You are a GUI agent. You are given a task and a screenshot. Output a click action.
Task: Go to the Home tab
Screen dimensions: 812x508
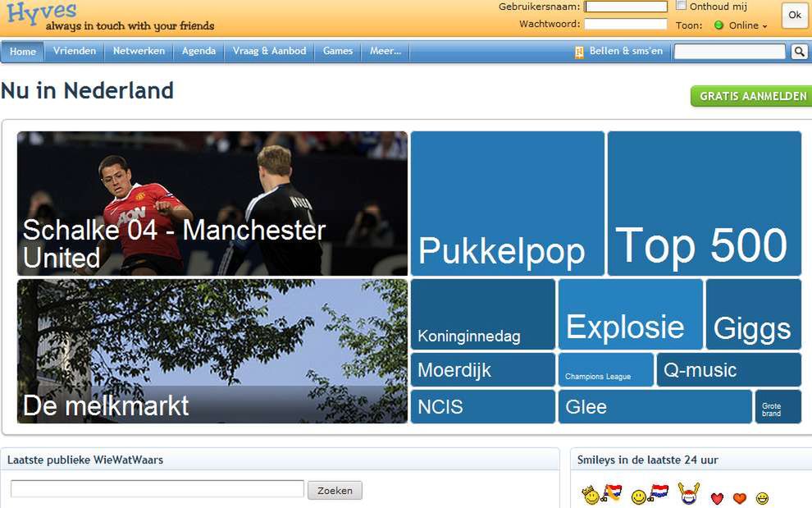[x=23, y=52]
